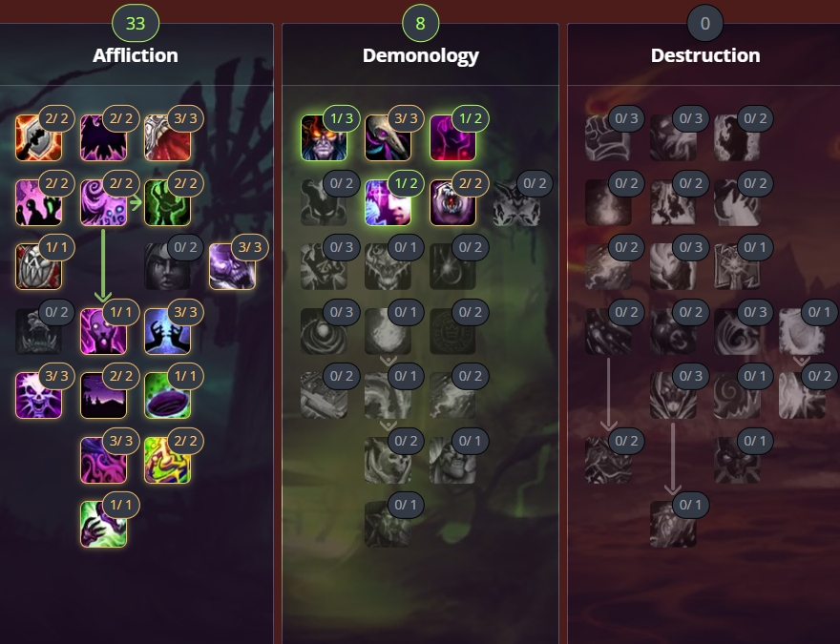Click the Chaos Bolt talent in Destruction
Screen dimensions: 840x644
pyautogui.click(x=673, y=525)
